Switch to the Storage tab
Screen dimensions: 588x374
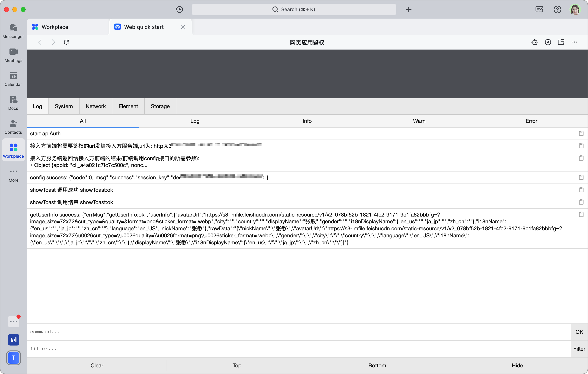(x=160, y=106)
